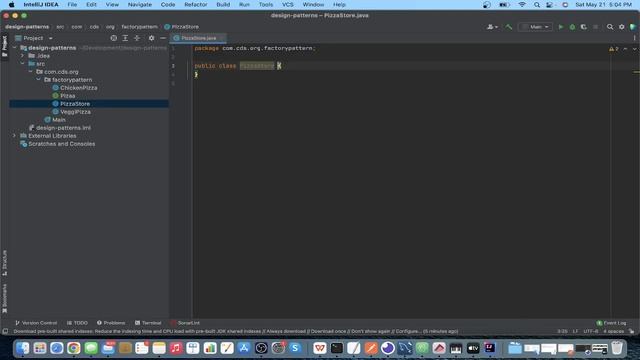Open Problems tool window
Viewport: 640px width, 360px height.
click(111, 323)
